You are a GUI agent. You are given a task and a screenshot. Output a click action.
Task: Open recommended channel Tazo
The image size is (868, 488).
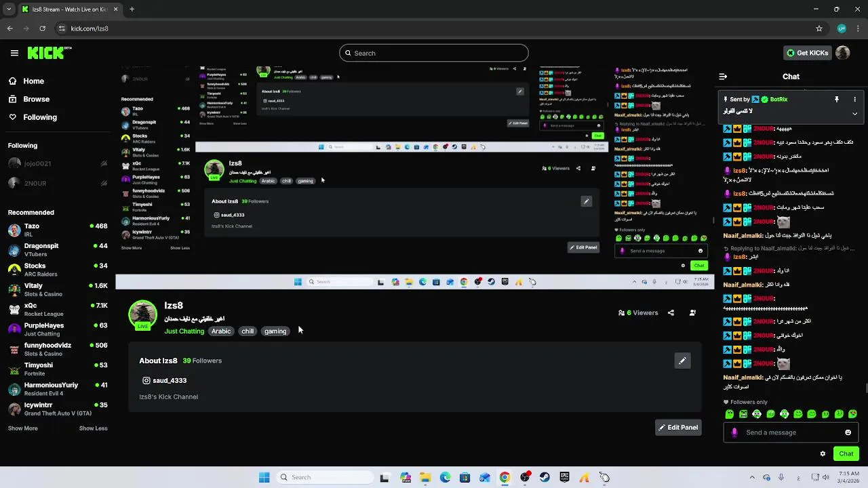click(58, 230)
